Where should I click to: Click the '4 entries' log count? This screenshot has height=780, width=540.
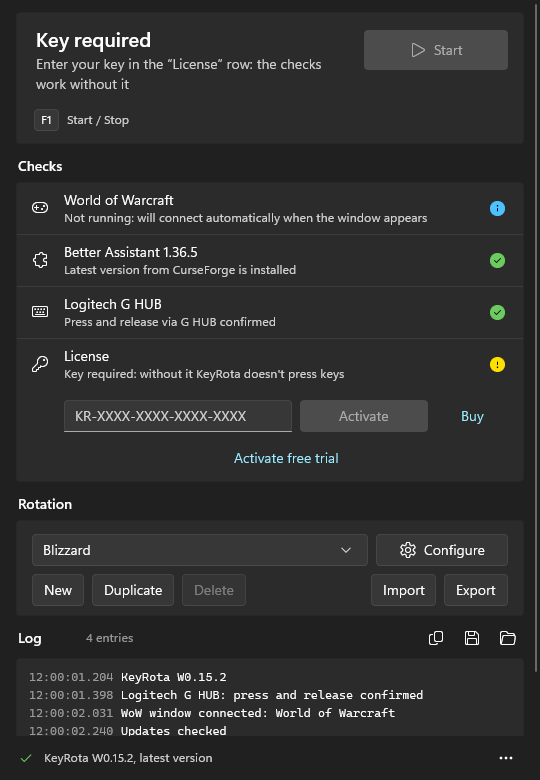tap(109, 638)
